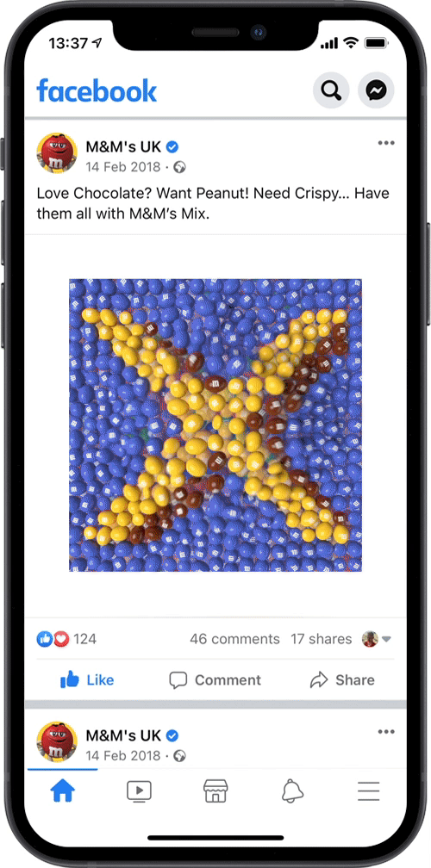
Task: Tap the Comment button
Action: [x=215, y=679]
